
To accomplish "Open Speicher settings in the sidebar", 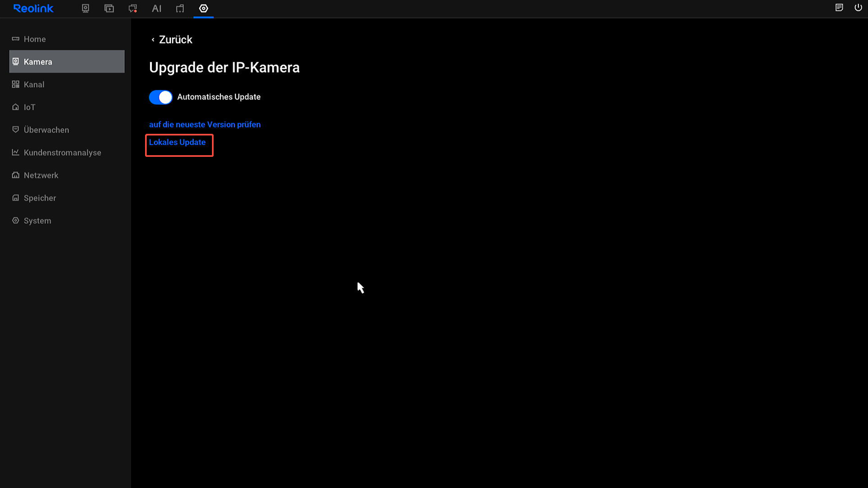I will pyautogui.click(x=67, y=198).
